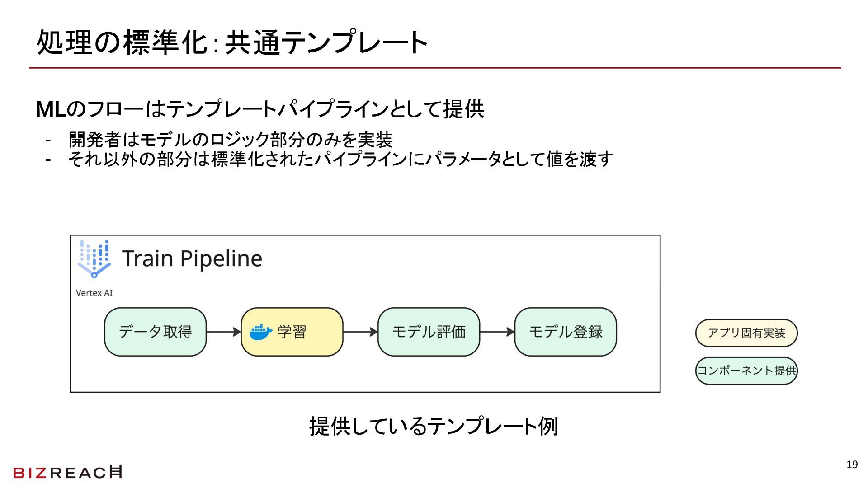Click the Docker whale icon
868x488 pixels.
(261, 332)
